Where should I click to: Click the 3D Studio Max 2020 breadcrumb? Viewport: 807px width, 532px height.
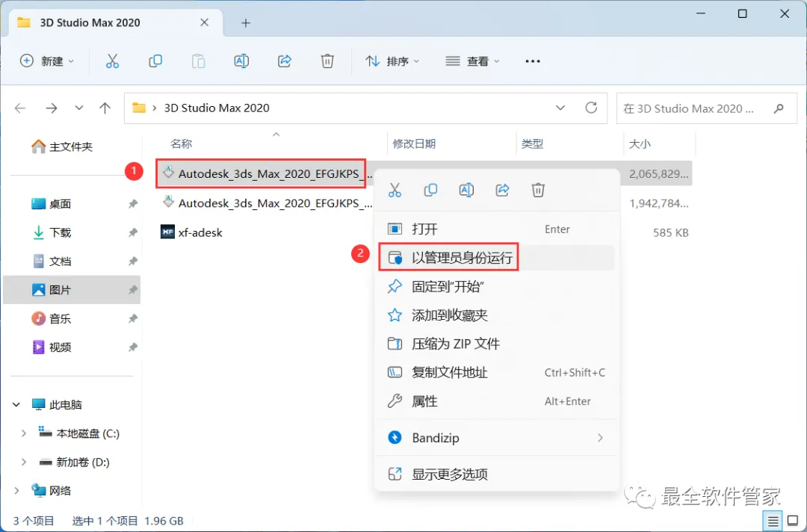pyautogui.click(x=217, y=108)
